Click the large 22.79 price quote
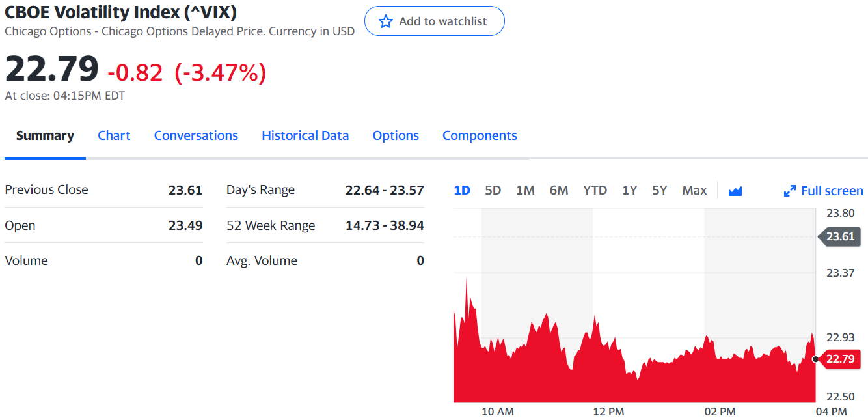The image size is (868, 420). pyautogui.click(x=52, y=68)
